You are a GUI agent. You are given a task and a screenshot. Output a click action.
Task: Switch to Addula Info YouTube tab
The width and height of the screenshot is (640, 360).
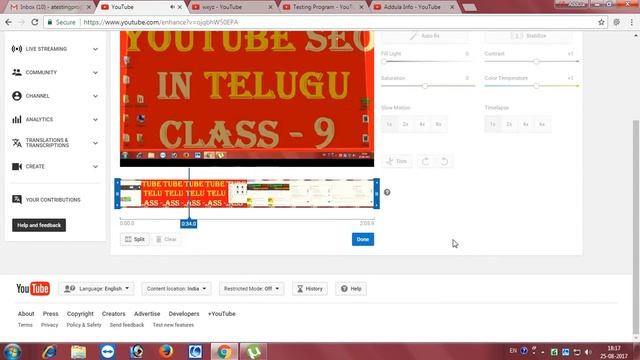click(x=413, y=7)
